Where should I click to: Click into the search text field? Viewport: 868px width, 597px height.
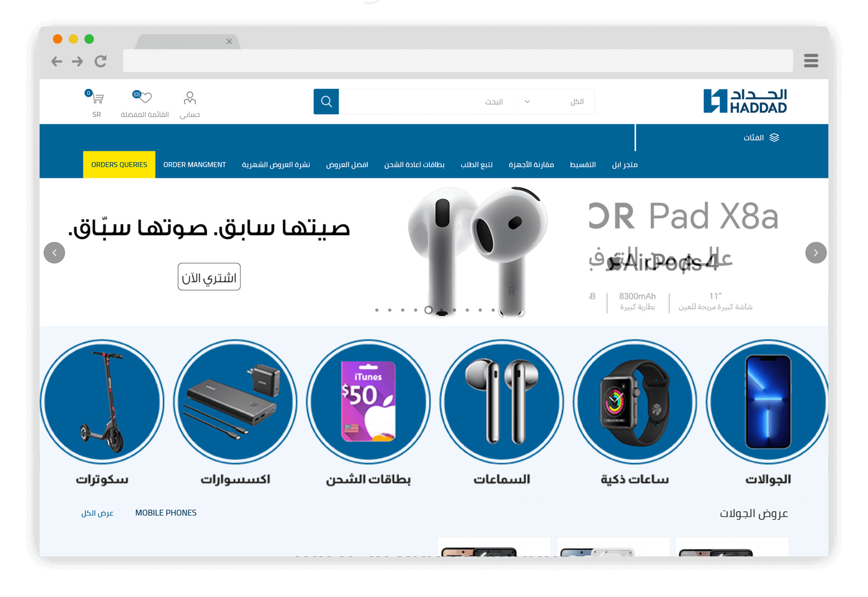pos(426,101)
